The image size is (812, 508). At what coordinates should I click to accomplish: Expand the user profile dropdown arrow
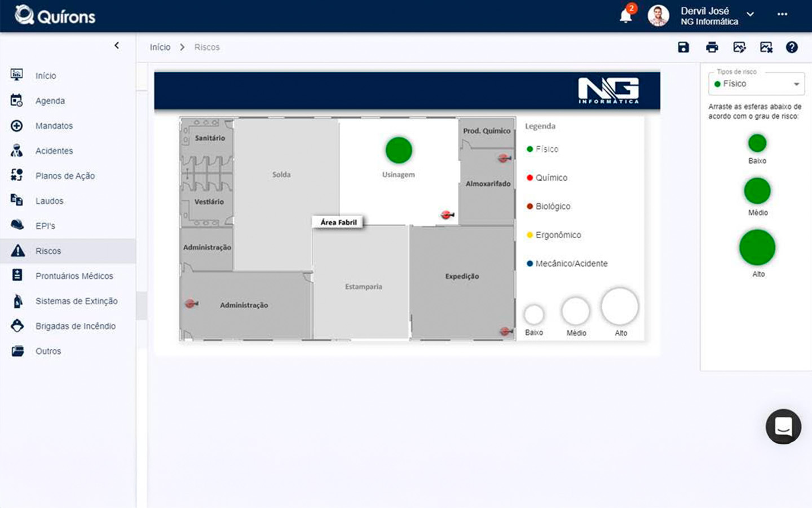pyautogui.click(x=750, y=15)
